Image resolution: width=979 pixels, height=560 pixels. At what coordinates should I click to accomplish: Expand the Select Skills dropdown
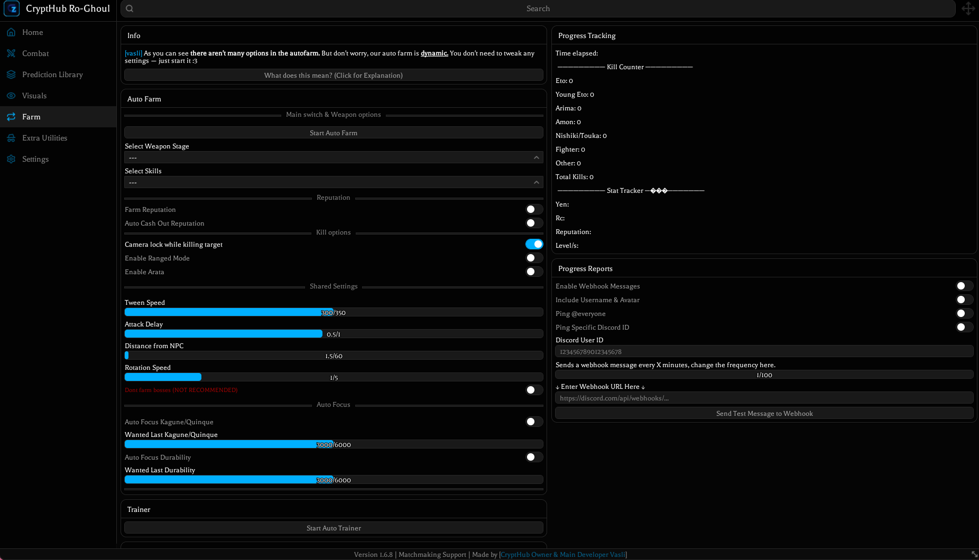(334, 182)
